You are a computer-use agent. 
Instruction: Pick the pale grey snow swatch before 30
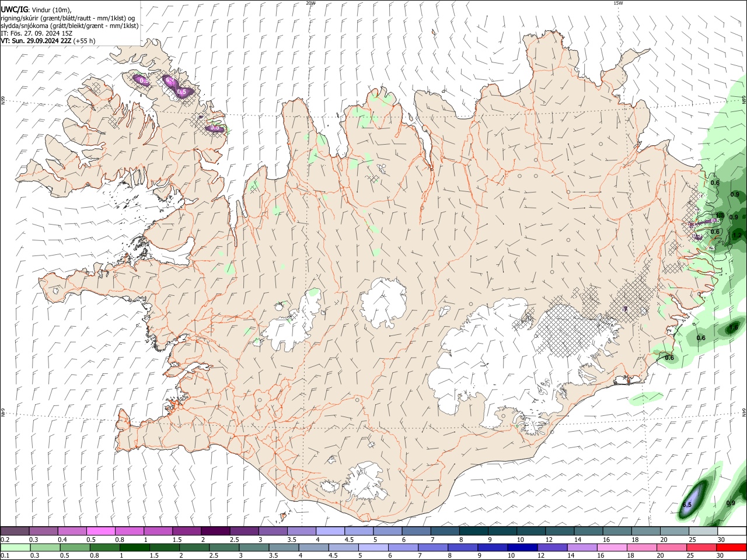703,531
